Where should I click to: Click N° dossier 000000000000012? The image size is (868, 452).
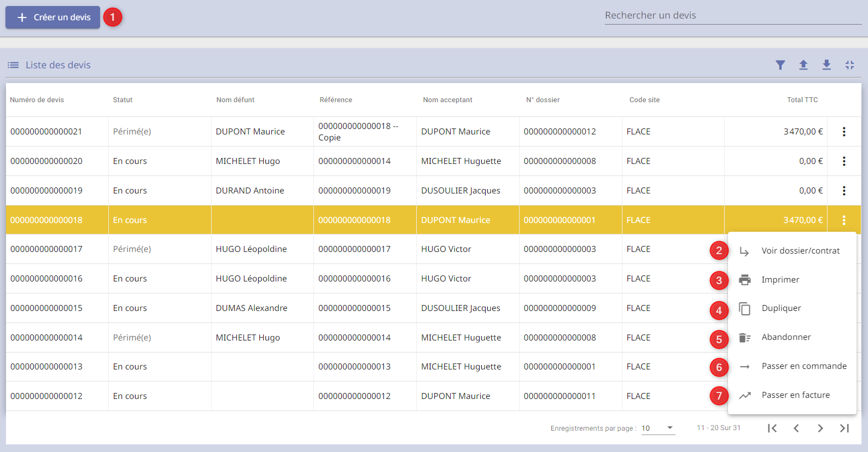click(560, 132)
